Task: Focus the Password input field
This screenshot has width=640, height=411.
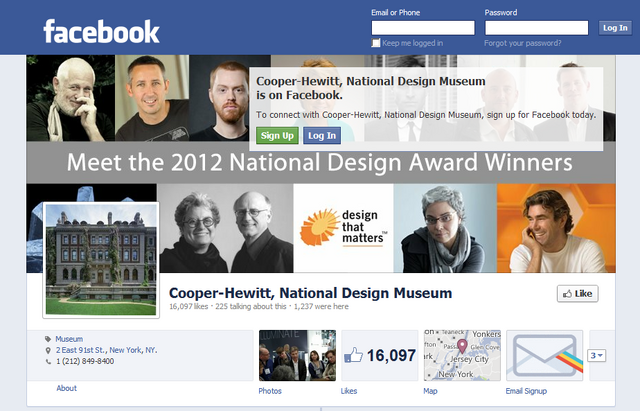Action: 536,28
